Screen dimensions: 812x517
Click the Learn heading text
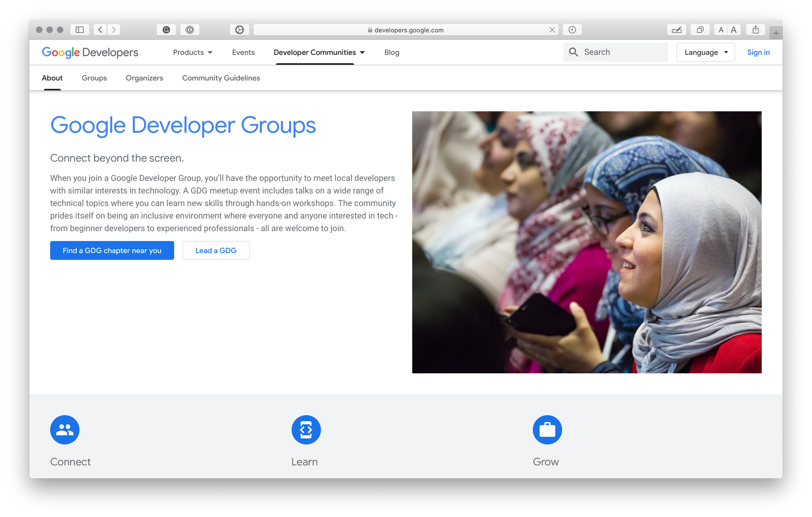pyautogui.click(x=304, y=462)
